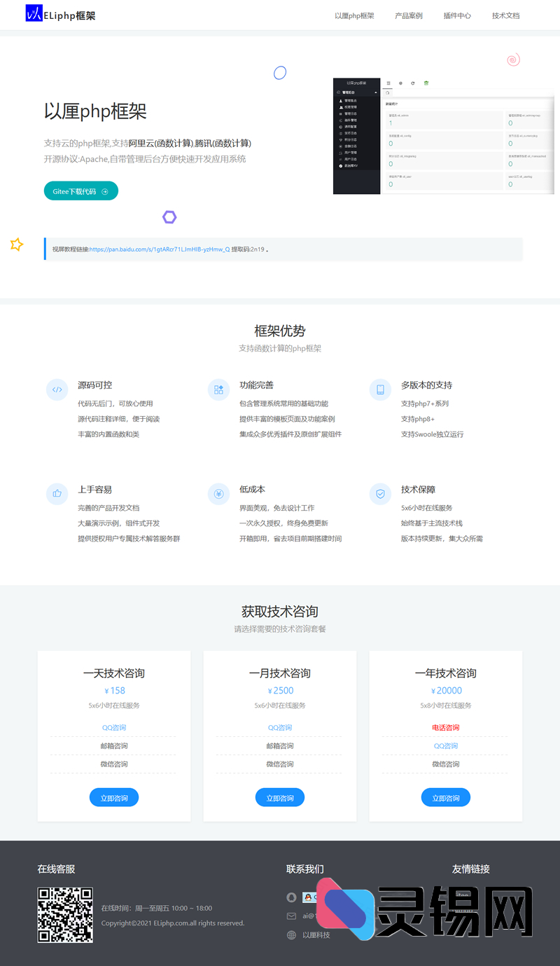
Task: Click the Gitee下载代码 download button
Action: tap(80, 191)
